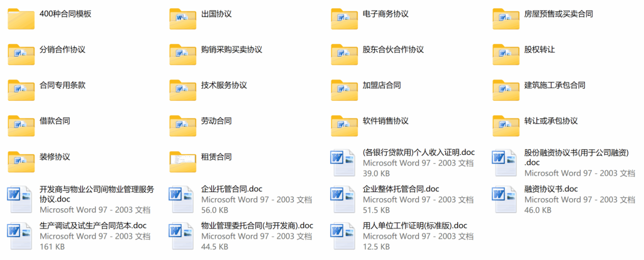
Task: Click the Word icon of 股份融资协议书.doc
Action: tap(505, 163)
